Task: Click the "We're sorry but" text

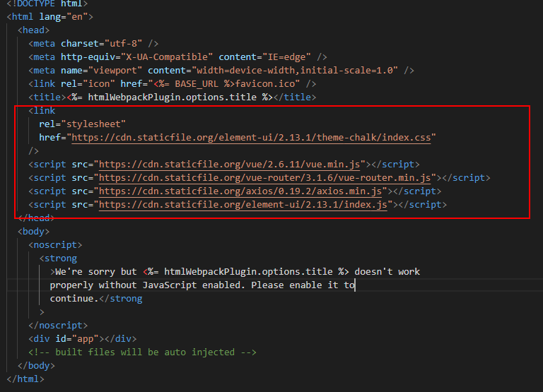Action: coord(96,272)
